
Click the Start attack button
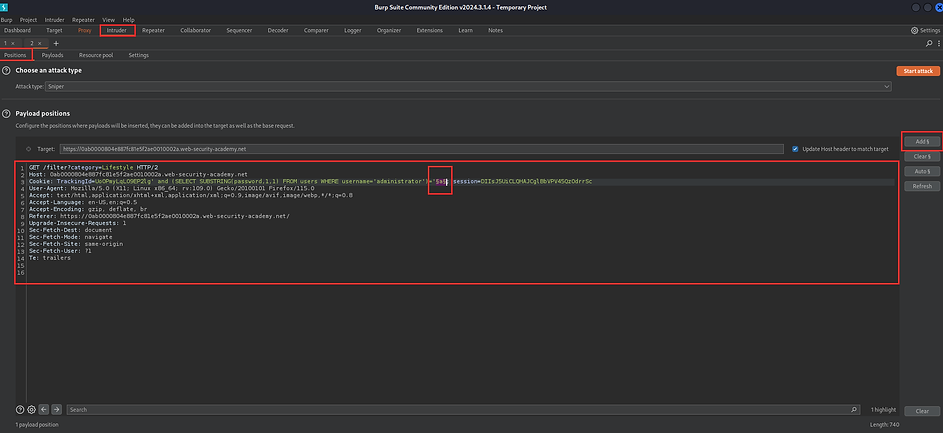918,71
